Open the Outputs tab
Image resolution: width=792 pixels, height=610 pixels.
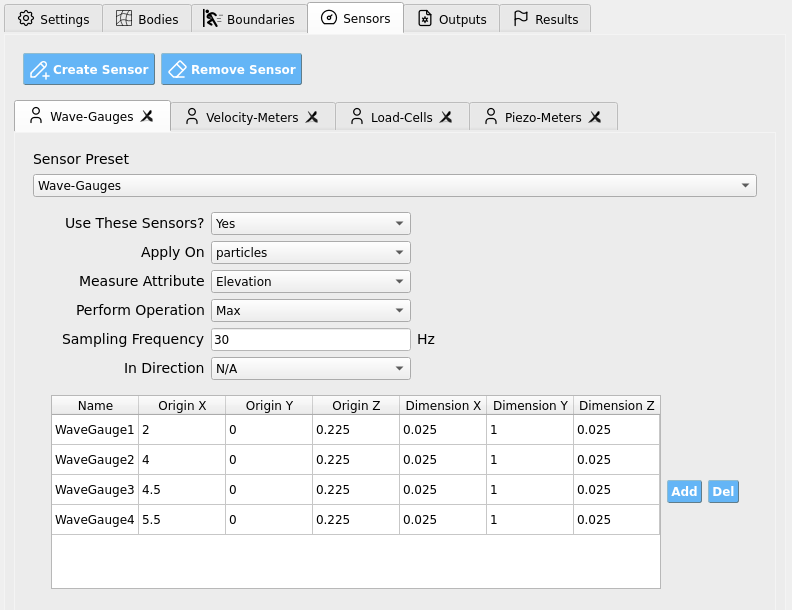452,19
